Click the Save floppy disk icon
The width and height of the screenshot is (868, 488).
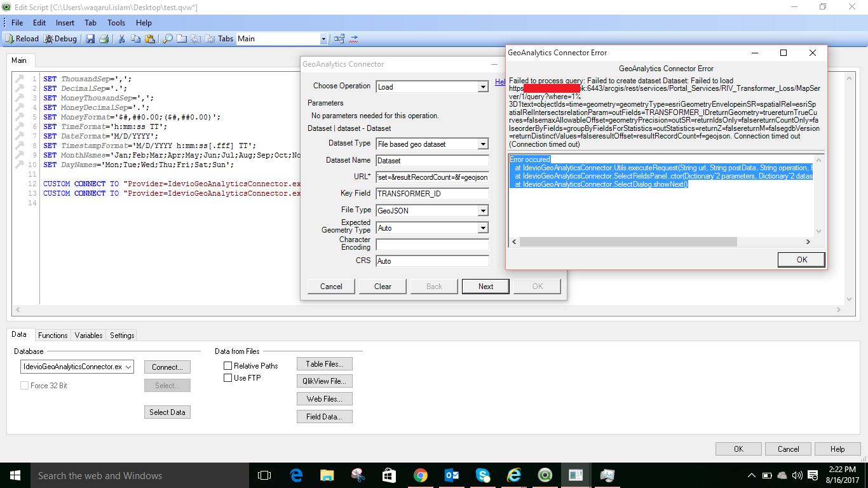(x=90, y=39)
